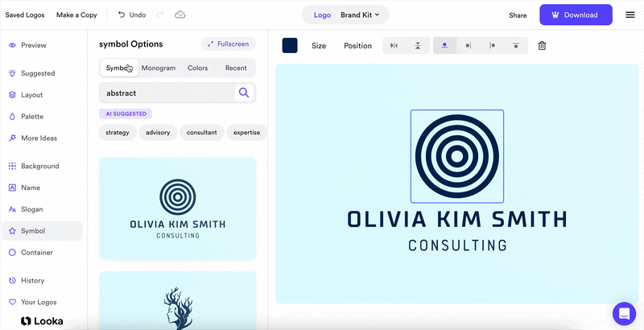Screen dimensions: 644x330
Task: Click the cloud save status icon
Action: click(x=180, y=15)
